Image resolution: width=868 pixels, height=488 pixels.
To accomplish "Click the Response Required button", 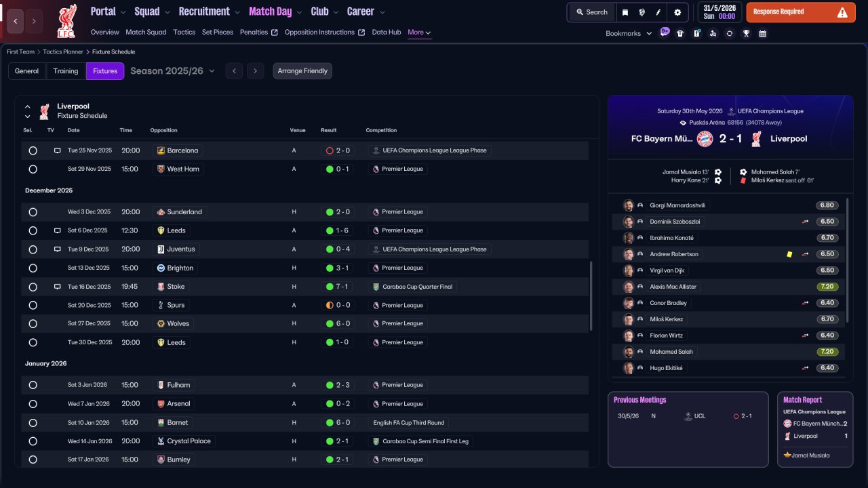I will click(801, 12).
